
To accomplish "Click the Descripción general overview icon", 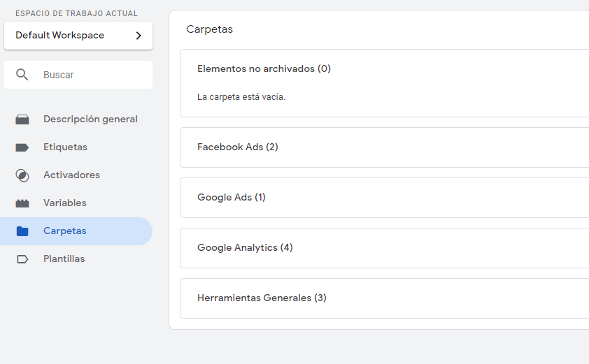I will pos(22,119).
